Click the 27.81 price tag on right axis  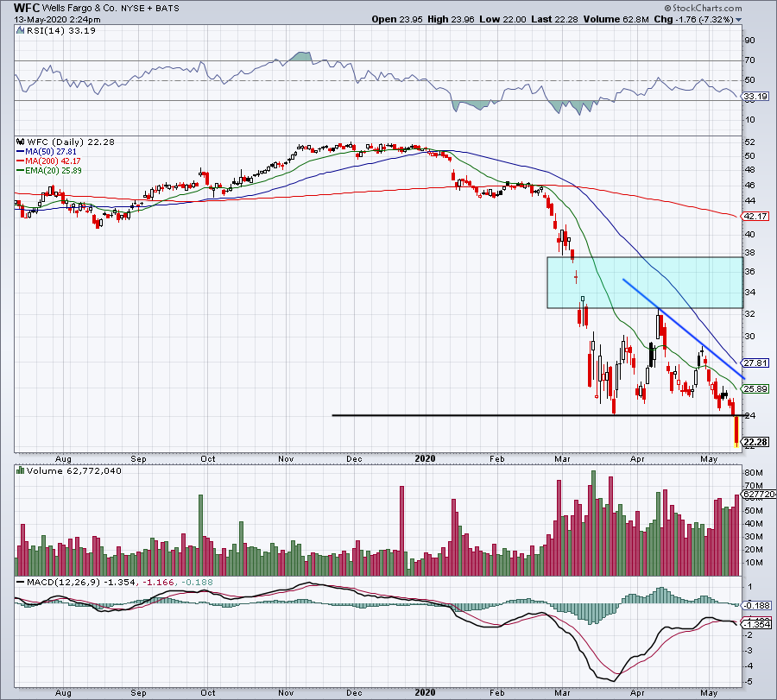tap(755, 363)
